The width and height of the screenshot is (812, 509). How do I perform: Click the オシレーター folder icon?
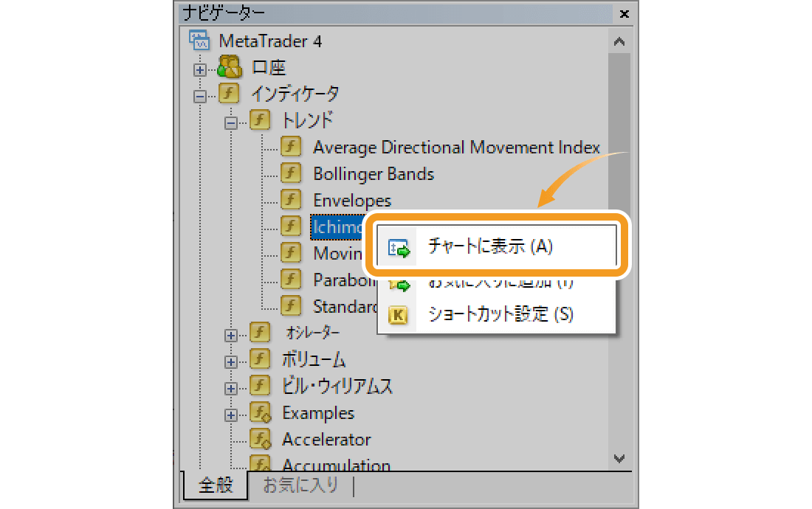(x=260, y=332)
